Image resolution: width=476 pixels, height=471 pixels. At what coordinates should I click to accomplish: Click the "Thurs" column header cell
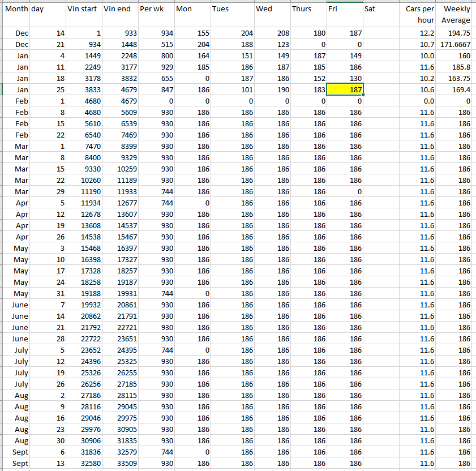308,9
